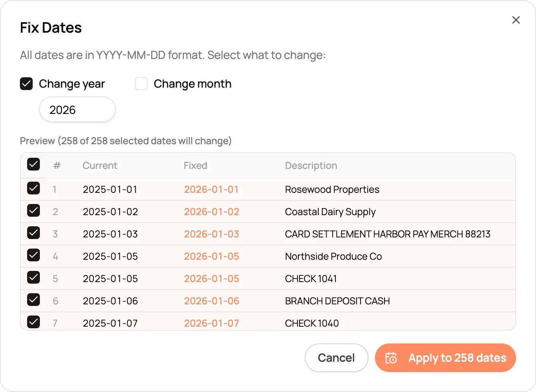Enable the Change month checkbox
Image resolution: width=536 pixels, height=392 pixels.
(x=141, y=84)
